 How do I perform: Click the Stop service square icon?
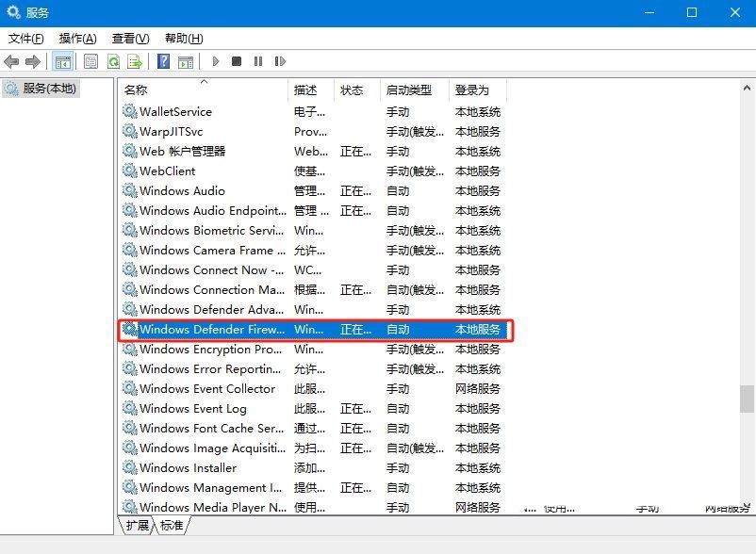tap(237, 61)
